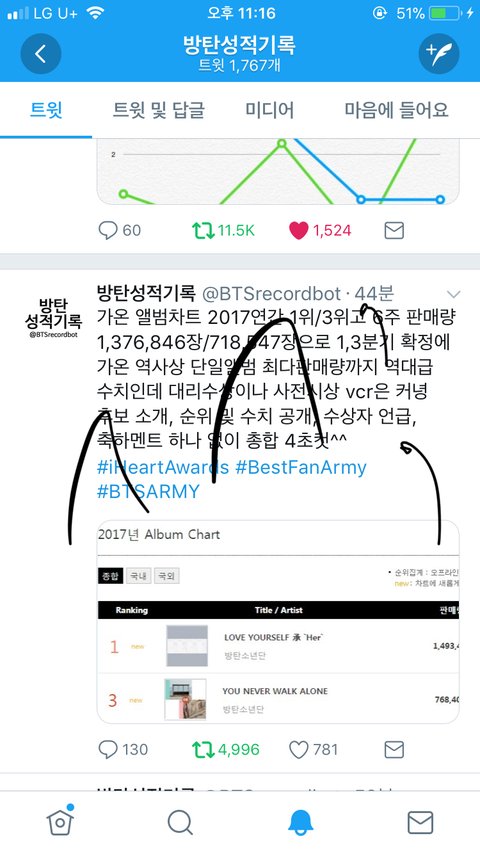The image size is (480, 854).
Task: Open the 마음에 들어요 tab
Action: [x=396, y=110]
